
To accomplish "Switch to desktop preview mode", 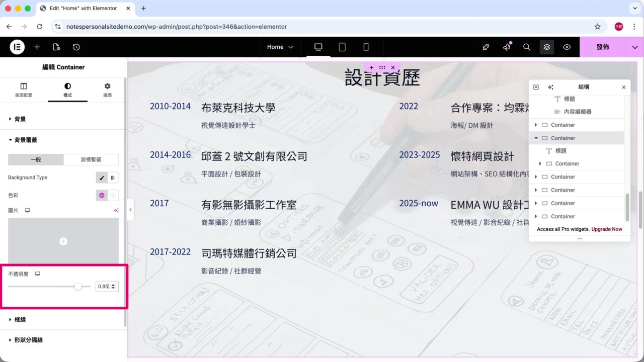I will [318, 47].
